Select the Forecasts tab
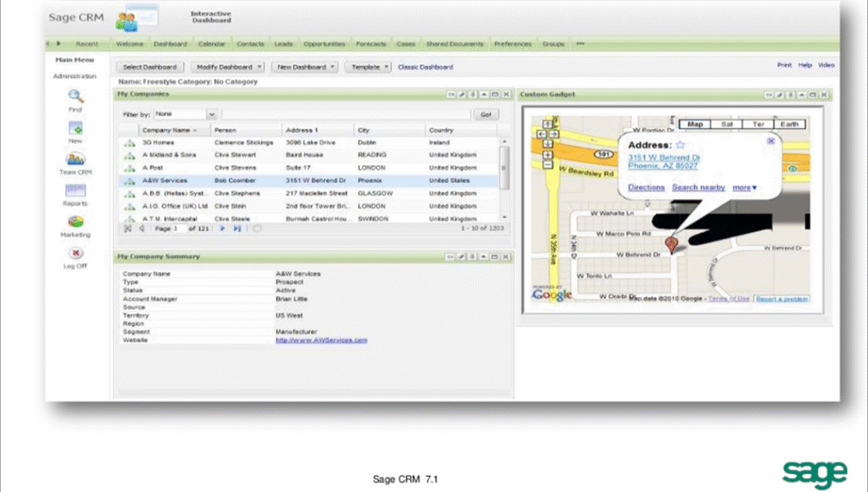 coord(371,44)
